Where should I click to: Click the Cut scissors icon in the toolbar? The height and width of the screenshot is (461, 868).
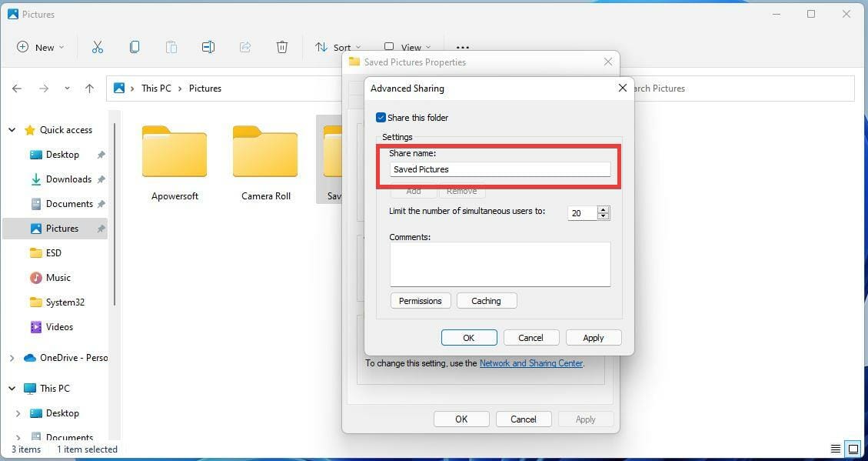(x=98, y=47)
